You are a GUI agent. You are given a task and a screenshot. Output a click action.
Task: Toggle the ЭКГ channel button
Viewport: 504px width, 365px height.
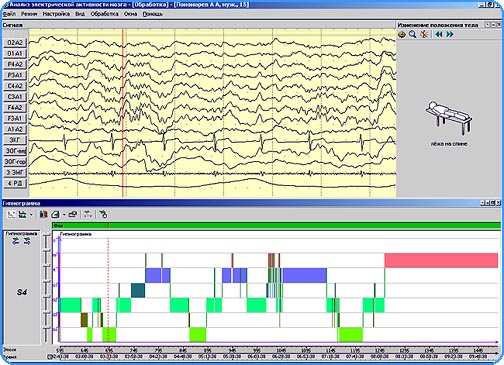15,140
